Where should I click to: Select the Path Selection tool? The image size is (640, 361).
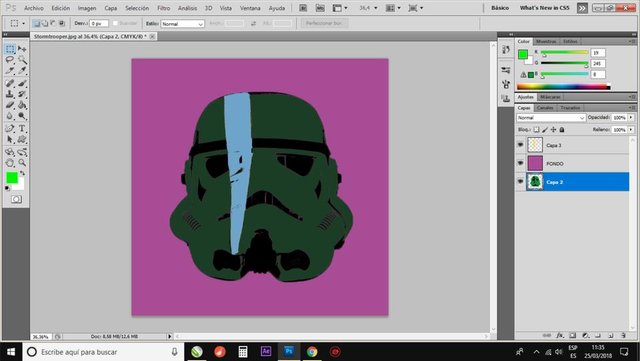[x=10, y=140]
